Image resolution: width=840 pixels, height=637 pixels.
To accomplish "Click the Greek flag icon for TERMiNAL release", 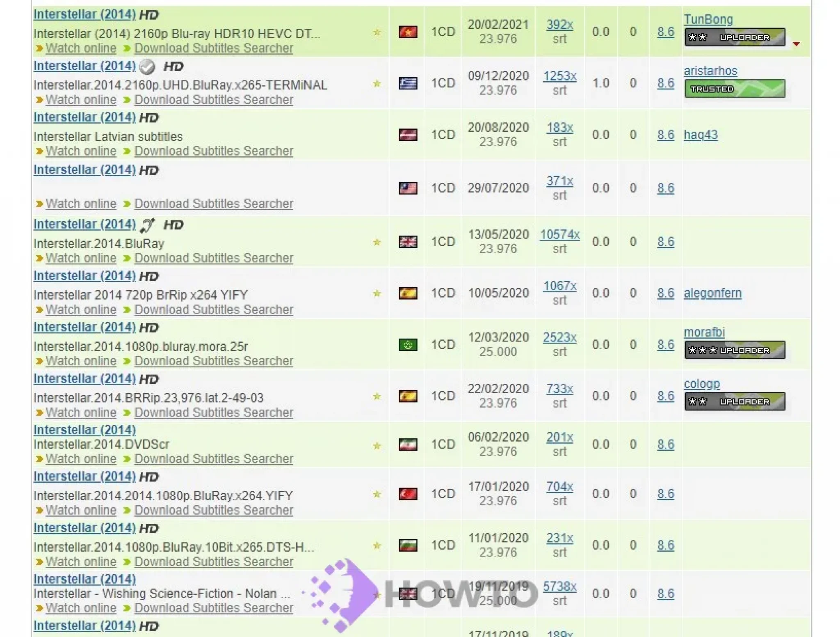I will pos(408,83).
